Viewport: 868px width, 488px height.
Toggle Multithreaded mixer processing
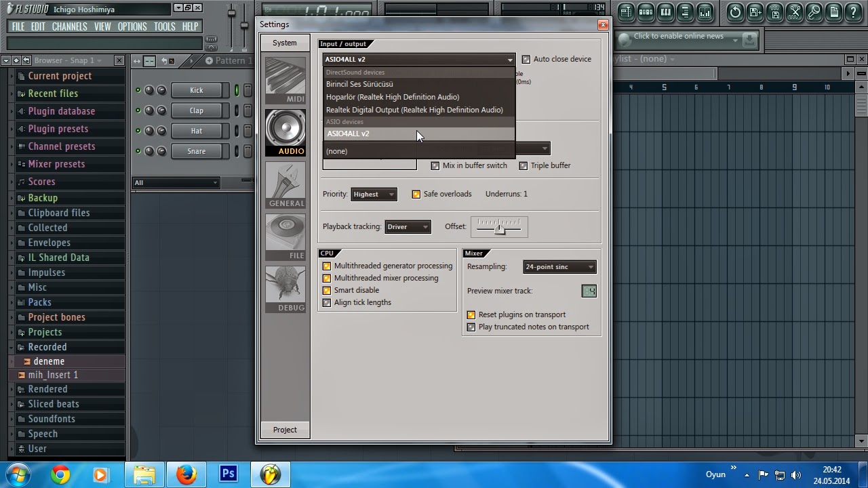[x=327, y=279]
